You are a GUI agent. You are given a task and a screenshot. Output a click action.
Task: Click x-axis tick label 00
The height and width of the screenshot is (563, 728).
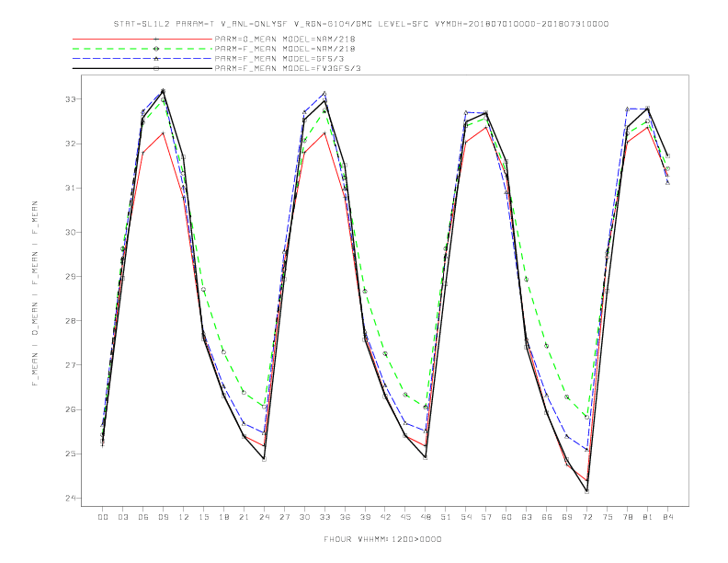point(103,517)
